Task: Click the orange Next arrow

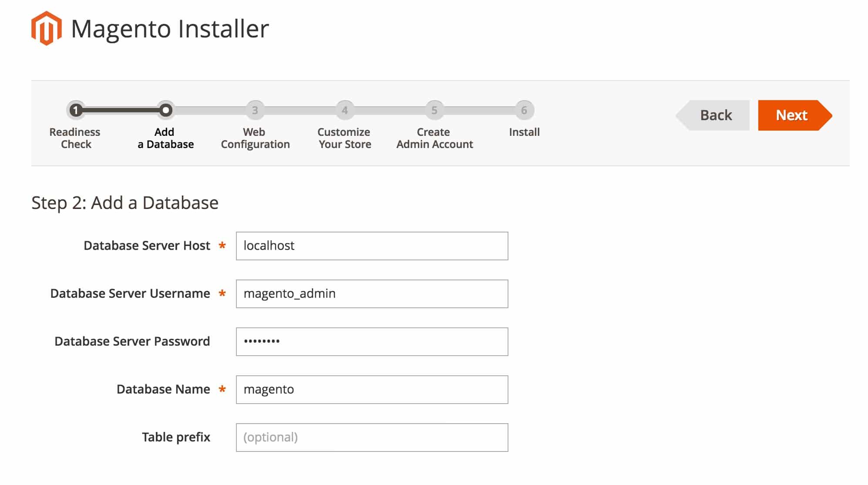Action: pyautogui.click(x=792, y=115)
